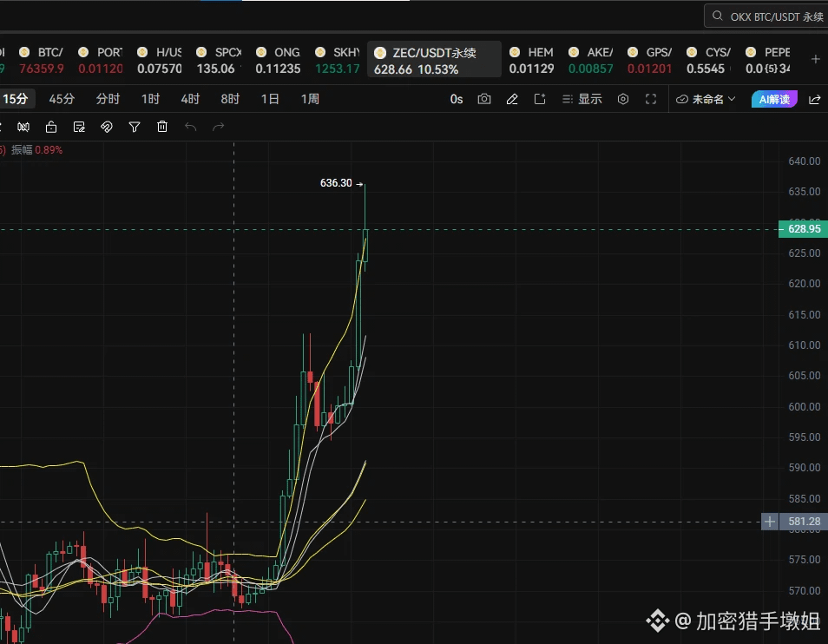This screenshot has width=828, height=644.
Task: Add new symbol tab with plus icon
Action: pyautogui.click(x=815, y=59)
